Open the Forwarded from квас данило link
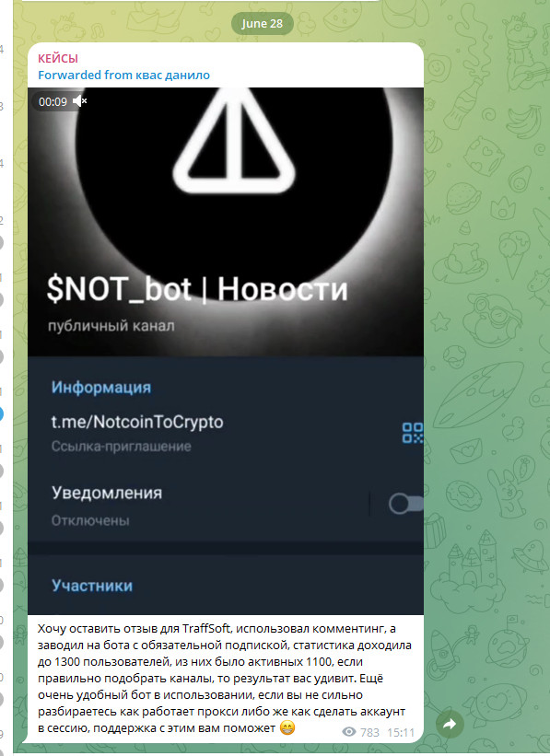 [x=124, y=76]
